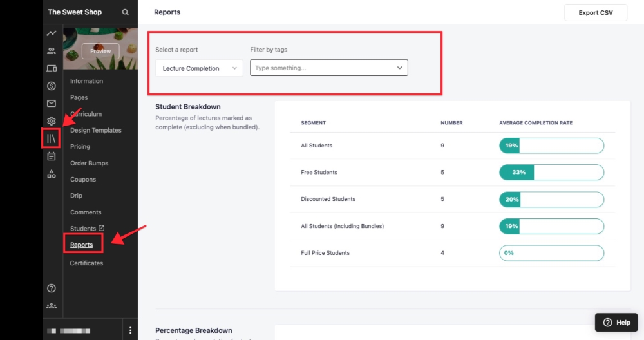
Task: Open the Design Templates menu item
Action: click(x=96, y=130)
